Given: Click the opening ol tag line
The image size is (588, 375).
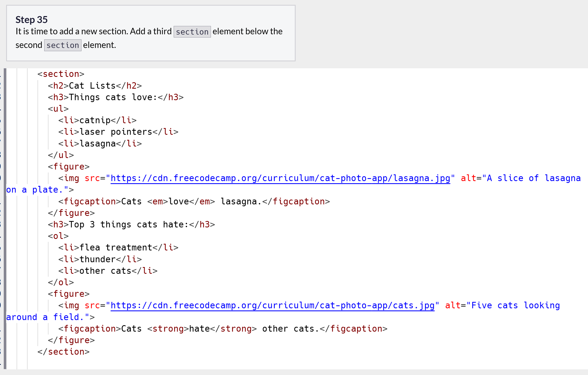Looking at the screenshot, I should pos(58,236).
